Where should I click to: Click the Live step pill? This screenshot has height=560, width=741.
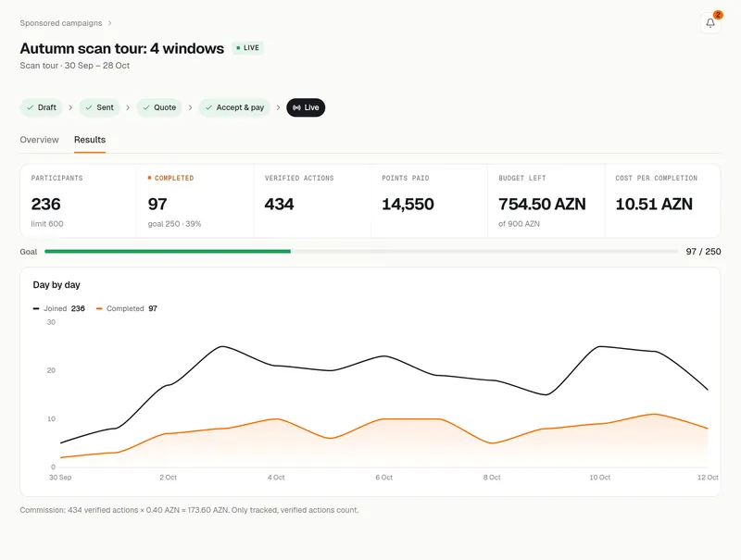(306, 107)
